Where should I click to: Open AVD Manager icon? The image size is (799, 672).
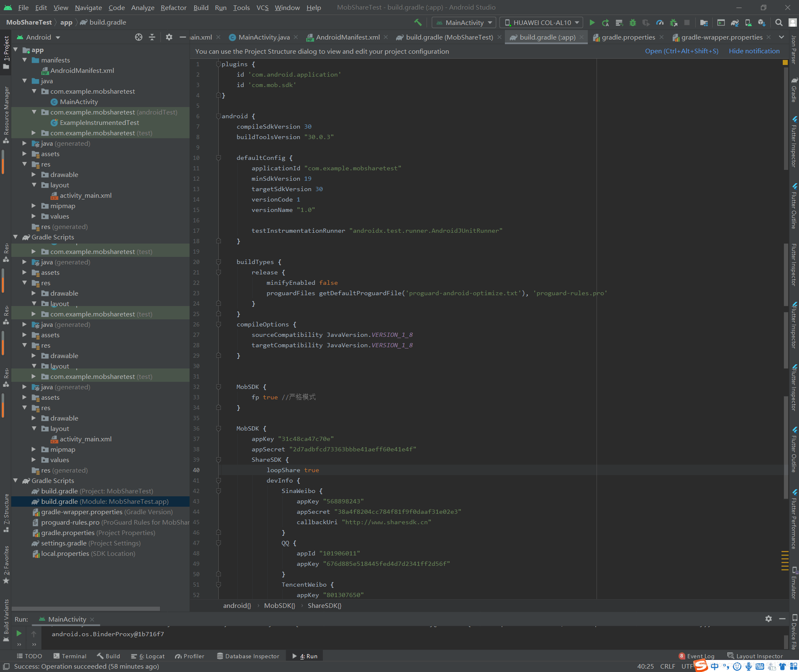748,22
